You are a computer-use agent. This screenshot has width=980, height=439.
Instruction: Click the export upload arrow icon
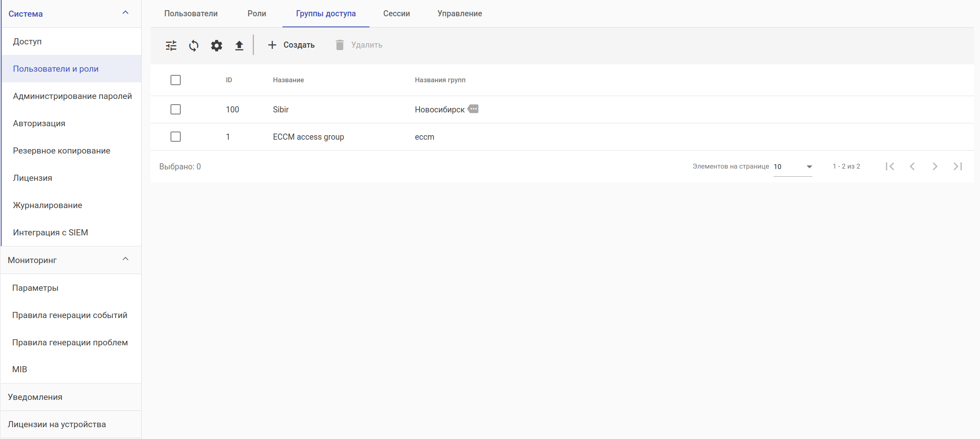239,45
